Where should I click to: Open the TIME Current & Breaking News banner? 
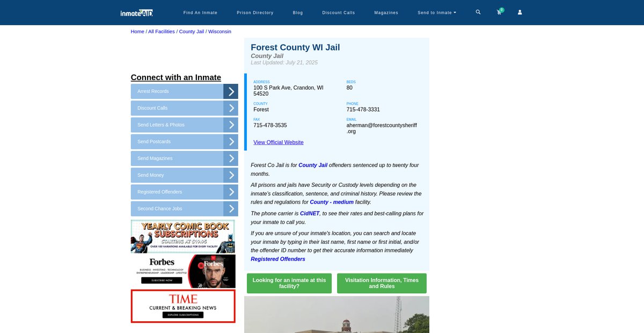click(183, 306)
